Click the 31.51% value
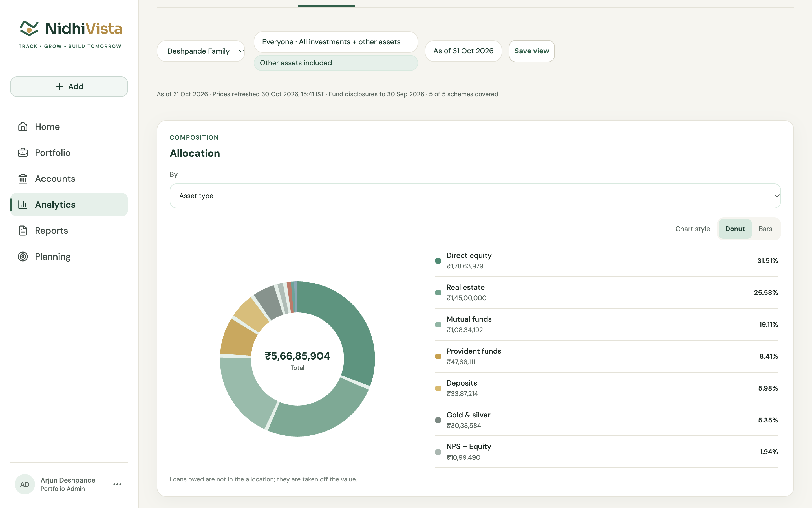 tap(767, 261)
